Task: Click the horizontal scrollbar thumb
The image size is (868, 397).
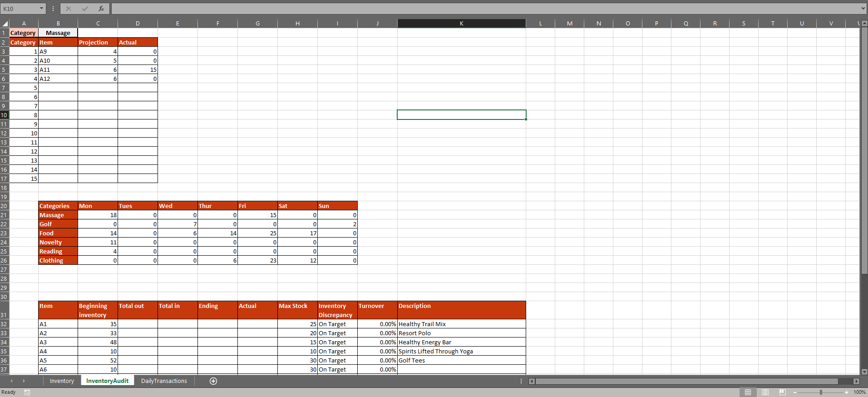Action: click(686, 381)
